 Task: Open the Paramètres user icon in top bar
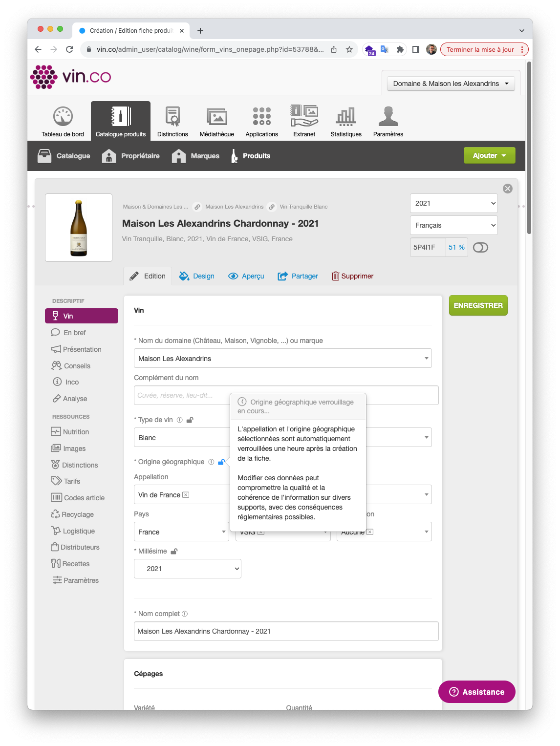[388, 122]
